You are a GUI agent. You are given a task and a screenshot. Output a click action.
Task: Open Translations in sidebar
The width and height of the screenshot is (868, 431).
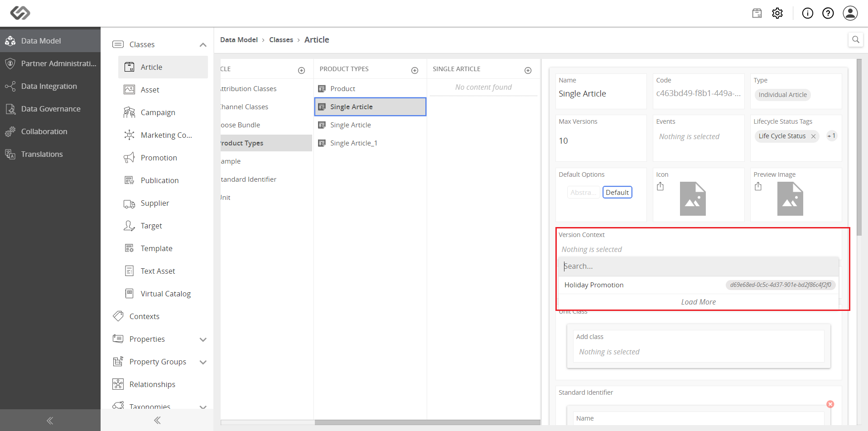click(x=50, y=154)
